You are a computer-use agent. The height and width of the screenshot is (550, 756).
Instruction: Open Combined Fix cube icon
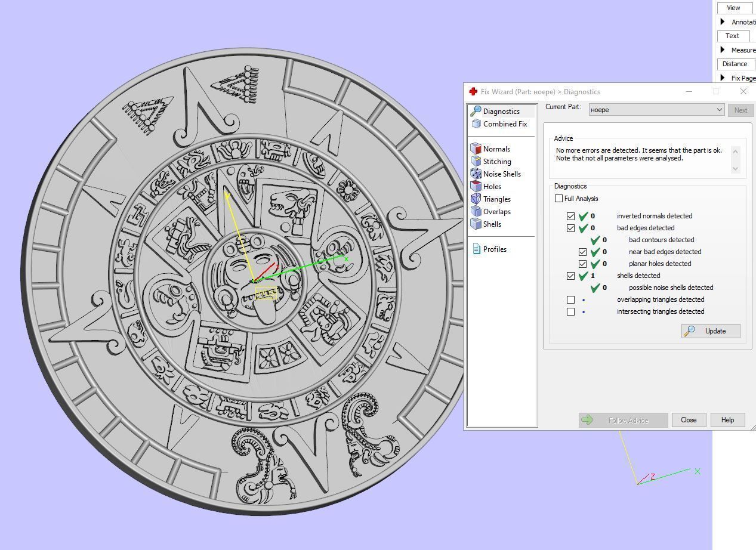[476, 124]
